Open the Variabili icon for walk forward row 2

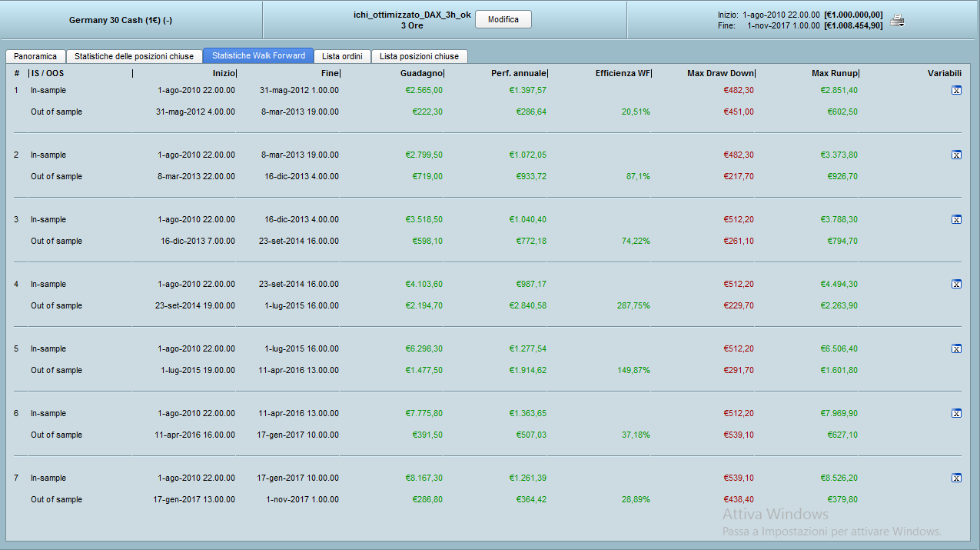pyautogui.click(x=956, y=155)
